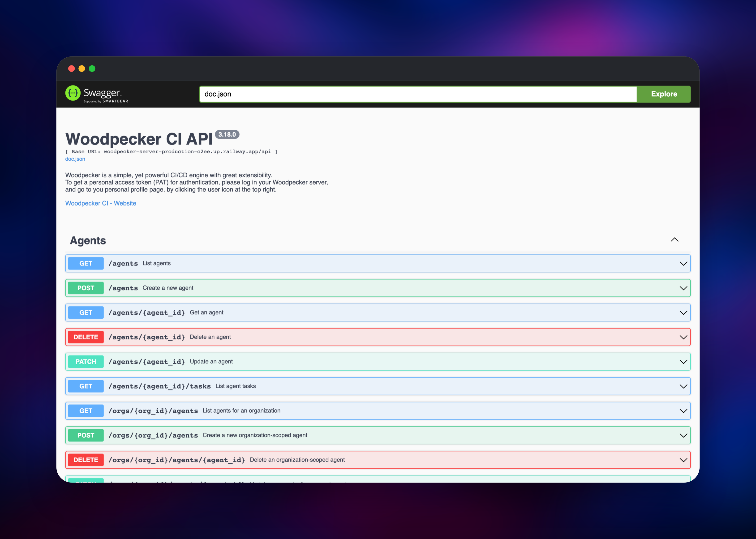Collapse the Agents section with the up chevron
This screenshot has height=539, width=756.
[674, 240]
